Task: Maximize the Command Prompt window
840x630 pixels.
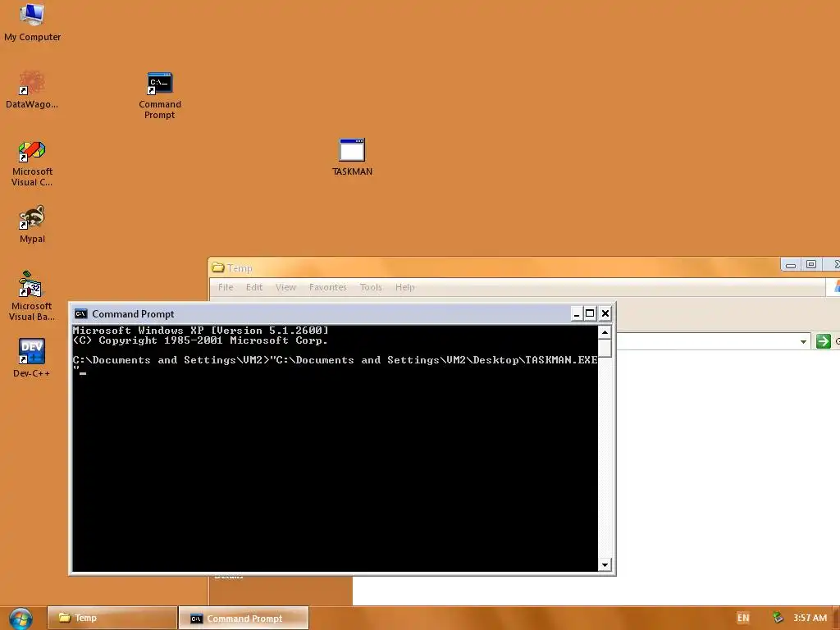Action: tap(590, 314)
